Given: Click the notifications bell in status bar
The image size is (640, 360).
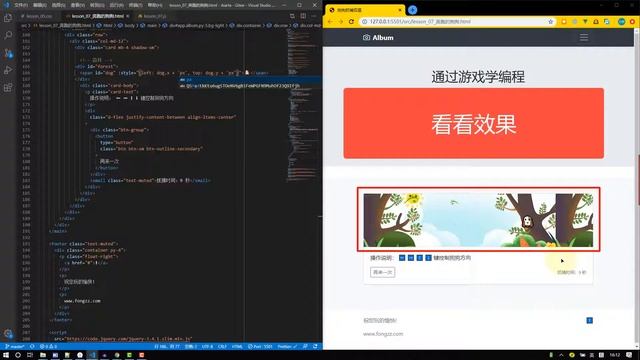Looking at the screenshot, I should pos(315,347).
